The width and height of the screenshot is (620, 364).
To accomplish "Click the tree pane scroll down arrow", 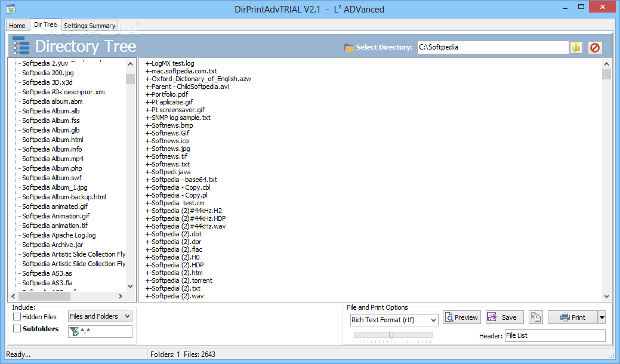I will 131,286.
